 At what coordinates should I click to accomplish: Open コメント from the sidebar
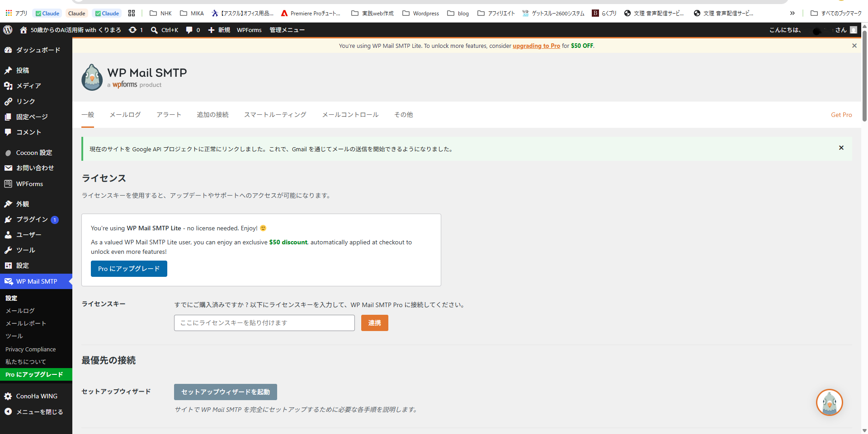tap(36, 132)
